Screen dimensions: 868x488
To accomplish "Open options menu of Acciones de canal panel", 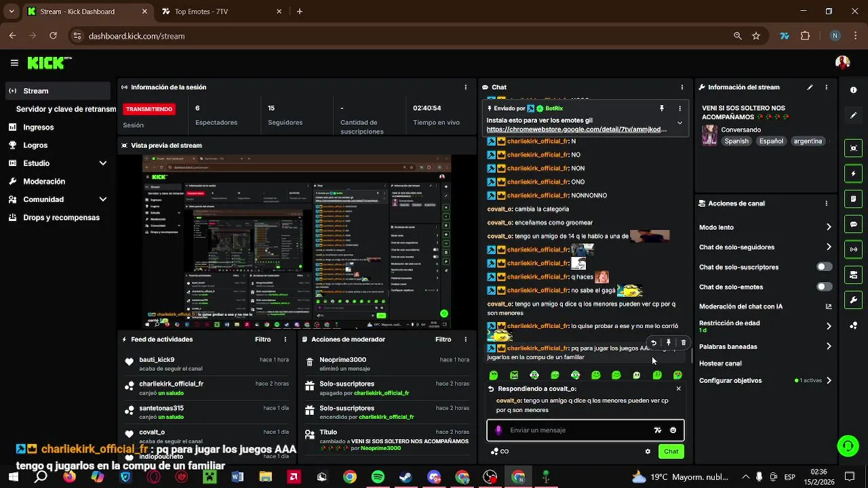I will (826, 203).
